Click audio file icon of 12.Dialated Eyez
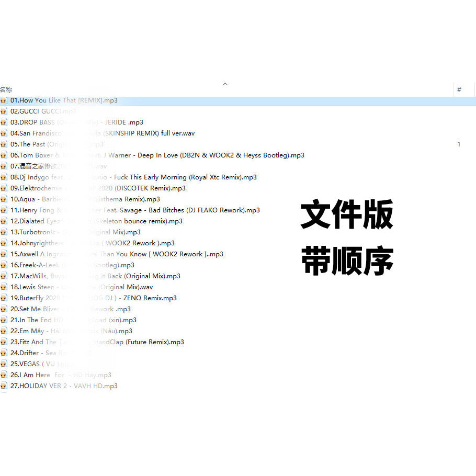The width and height of the screenshot is (476, 476). [4, 221]
